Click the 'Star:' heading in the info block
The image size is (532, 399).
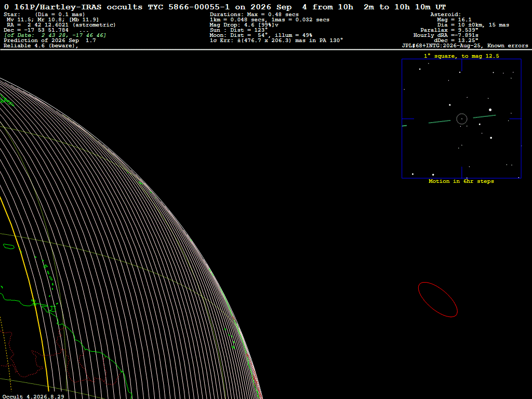click(12, 15)
